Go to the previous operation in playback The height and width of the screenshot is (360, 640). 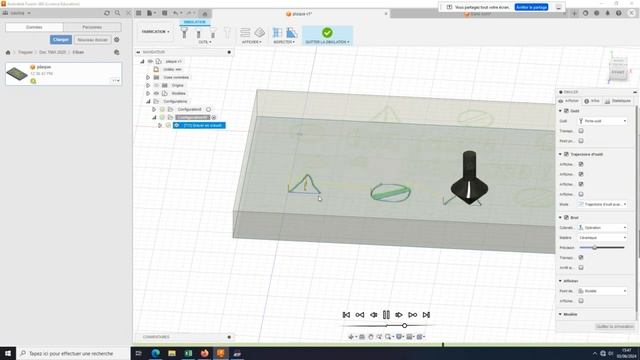point(360,315)
